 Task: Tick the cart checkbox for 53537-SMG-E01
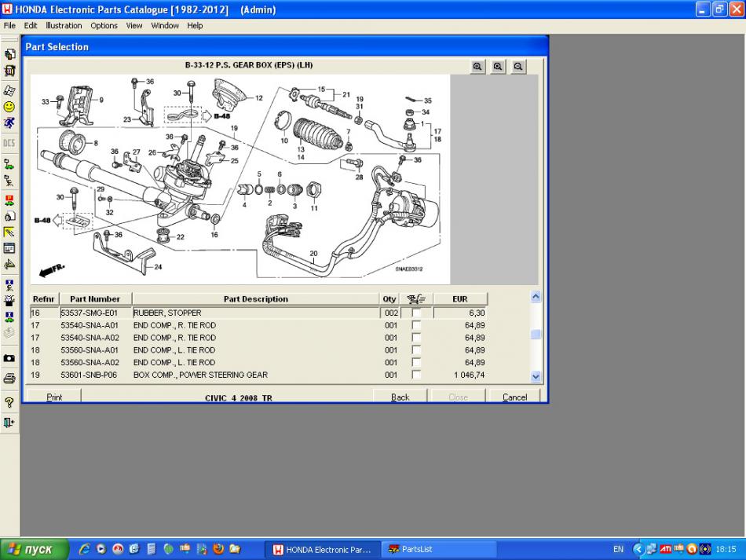pyautogui.click(x=416, y=313)
